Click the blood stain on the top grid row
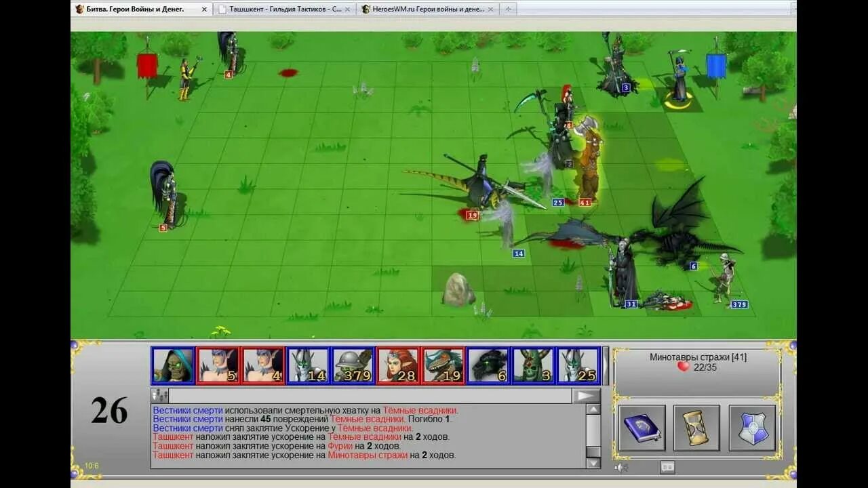868x488 pixels. (x=288, y=73)
